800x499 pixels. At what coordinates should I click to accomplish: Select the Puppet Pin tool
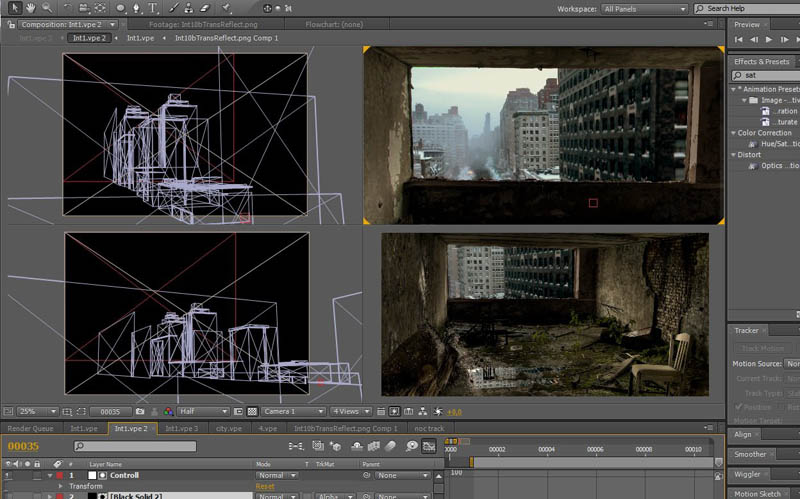227,8
